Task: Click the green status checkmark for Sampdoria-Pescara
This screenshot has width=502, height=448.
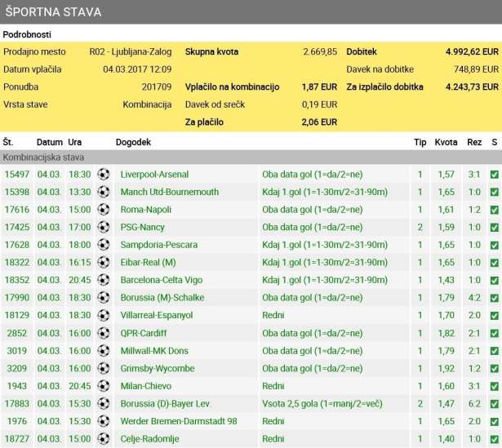Action: point(495,245)
